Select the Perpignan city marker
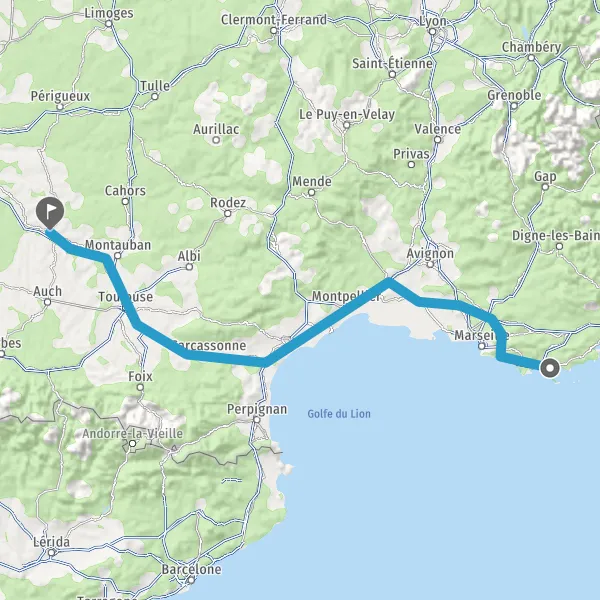Screen dimensions: 600x600 point(257,420)
